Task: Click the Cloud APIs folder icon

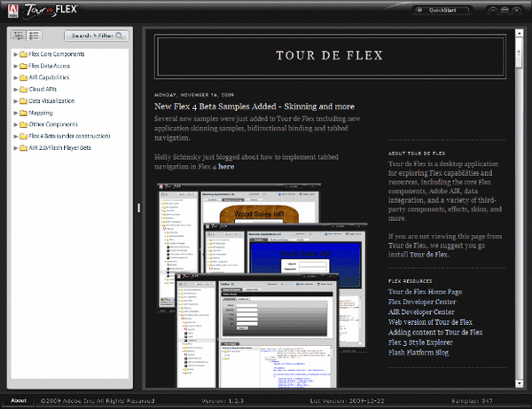Action: (x=23, y=90)
